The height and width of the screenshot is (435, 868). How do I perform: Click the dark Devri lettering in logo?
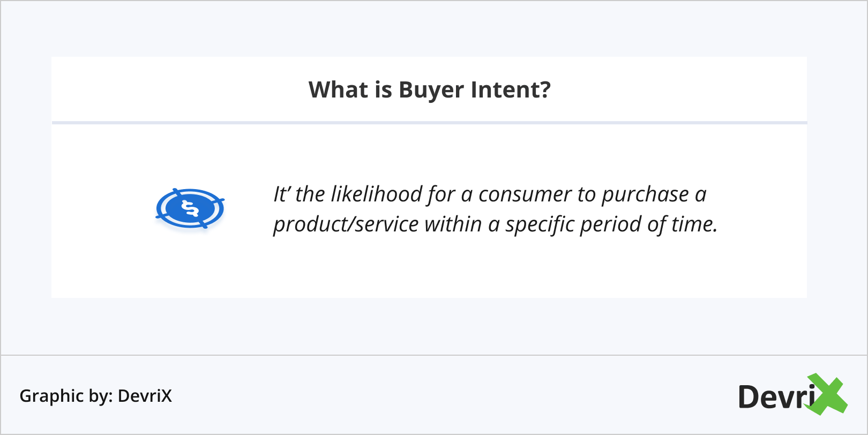(776, 397)
